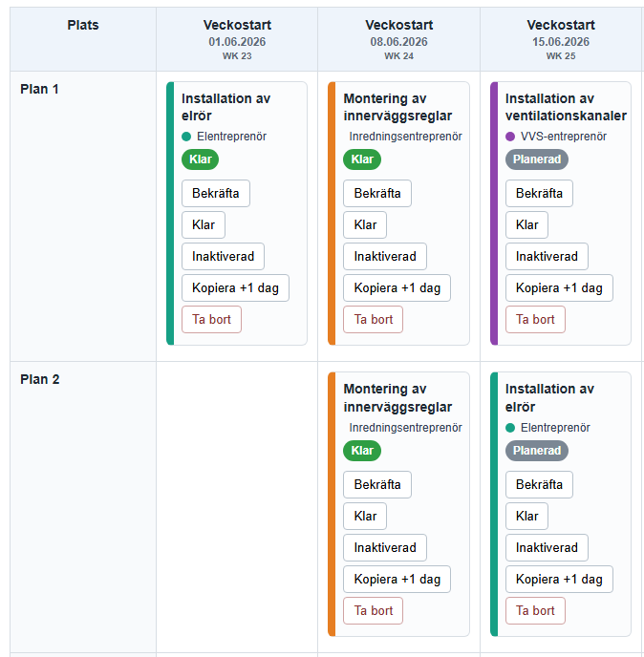
Task: Copy Plan 1 elrör task +1 dag
Action: pyautogui.click(x=235, y=287)
